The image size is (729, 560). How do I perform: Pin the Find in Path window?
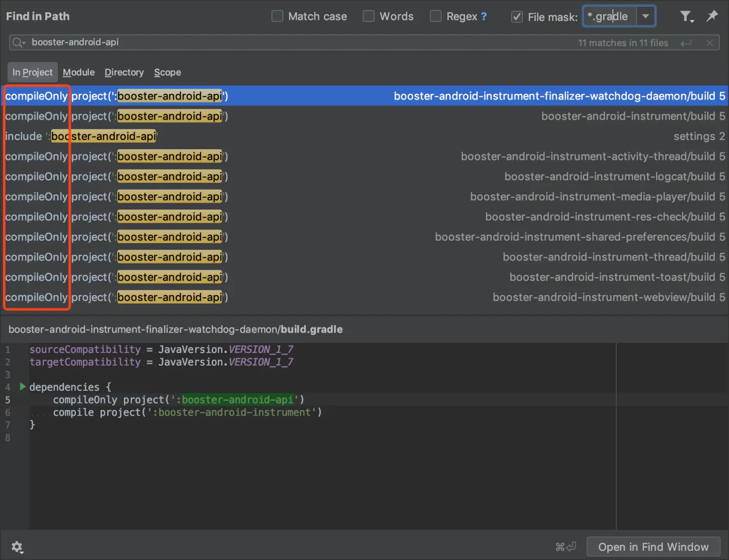[712, 16]
